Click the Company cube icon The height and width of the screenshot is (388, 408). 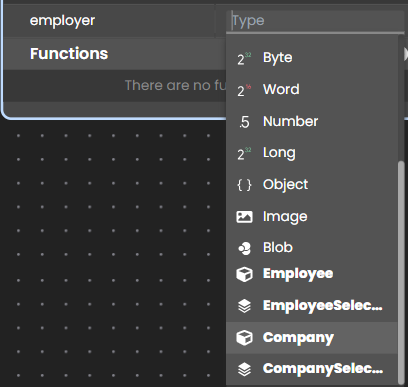(x=244, y=338)
